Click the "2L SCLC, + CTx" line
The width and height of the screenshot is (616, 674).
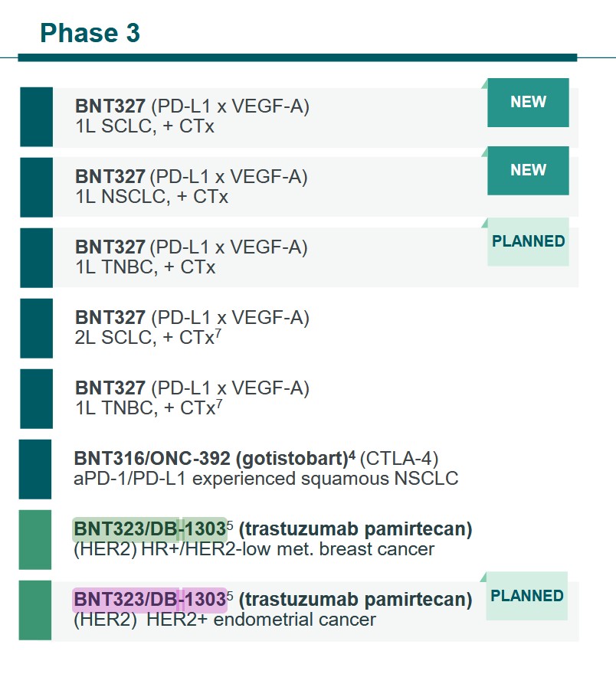[146, 338]
